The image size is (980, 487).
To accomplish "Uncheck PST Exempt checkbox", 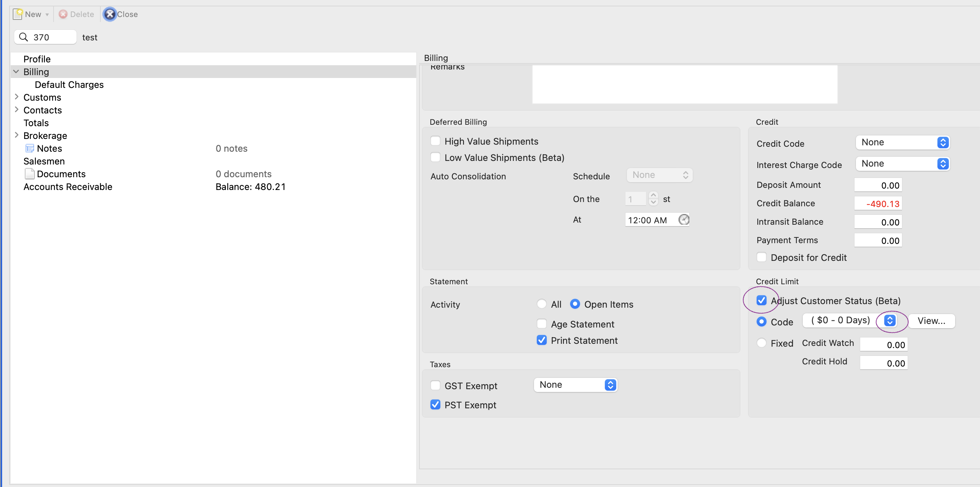I will pyautogui.click(x=435, y=404).
